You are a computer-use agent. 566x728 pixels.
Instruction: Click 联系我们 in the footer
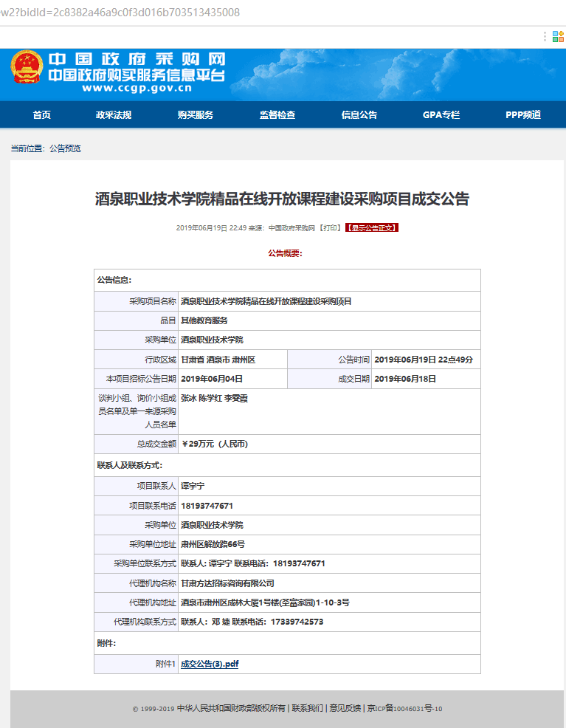tap(307, 709)
